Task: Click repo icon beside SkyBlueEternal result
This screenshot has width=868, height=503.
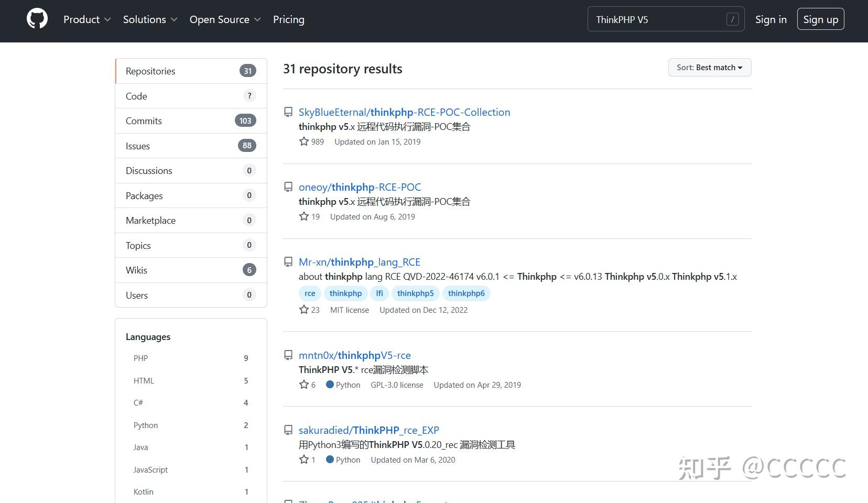Action: [288, 112]
